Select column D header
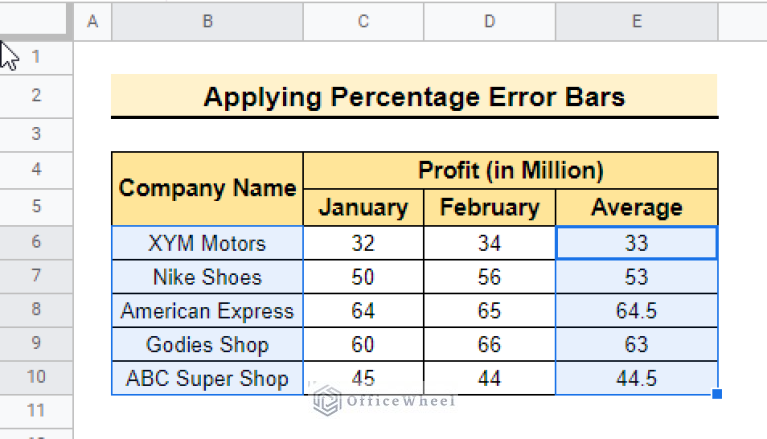The height and width of the screenshot is (439, 767). tap(489, 22)
